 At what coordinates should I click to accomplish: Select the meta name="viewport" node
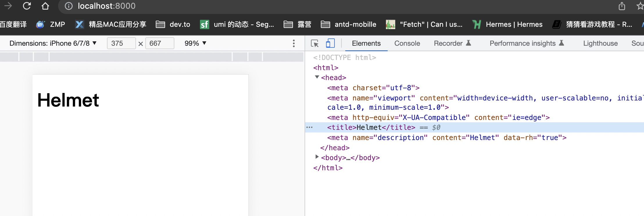point(485,102)
